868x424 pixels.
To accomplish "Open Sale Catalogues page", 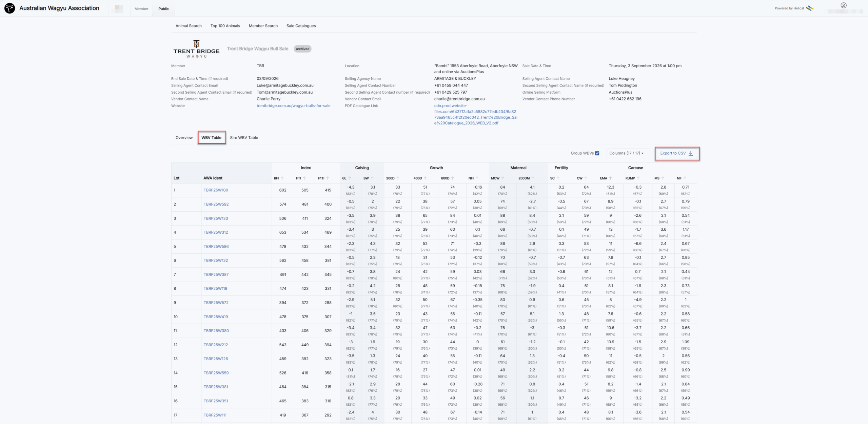I will [x=301, y=26].
